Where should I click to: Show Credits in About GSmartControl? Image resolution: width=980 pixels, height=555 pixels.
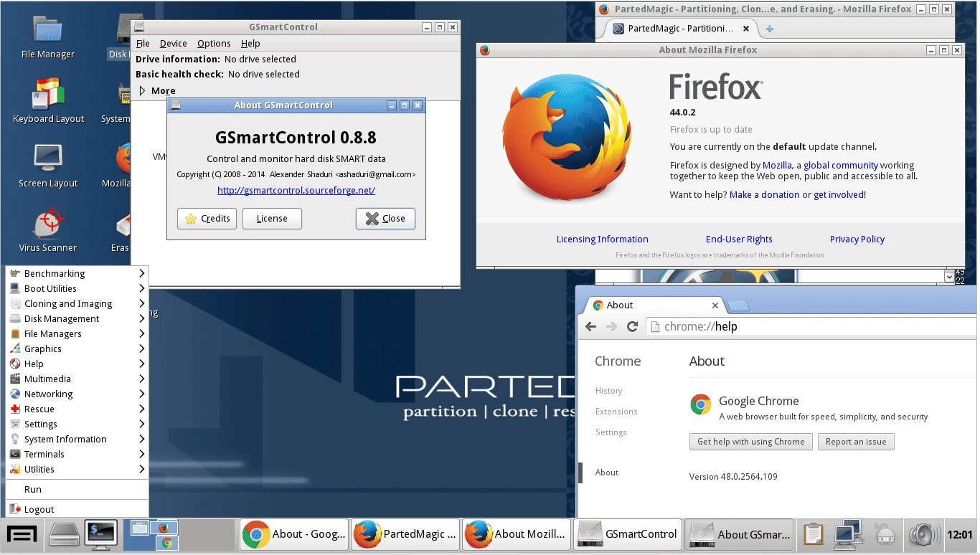(207, 219)
